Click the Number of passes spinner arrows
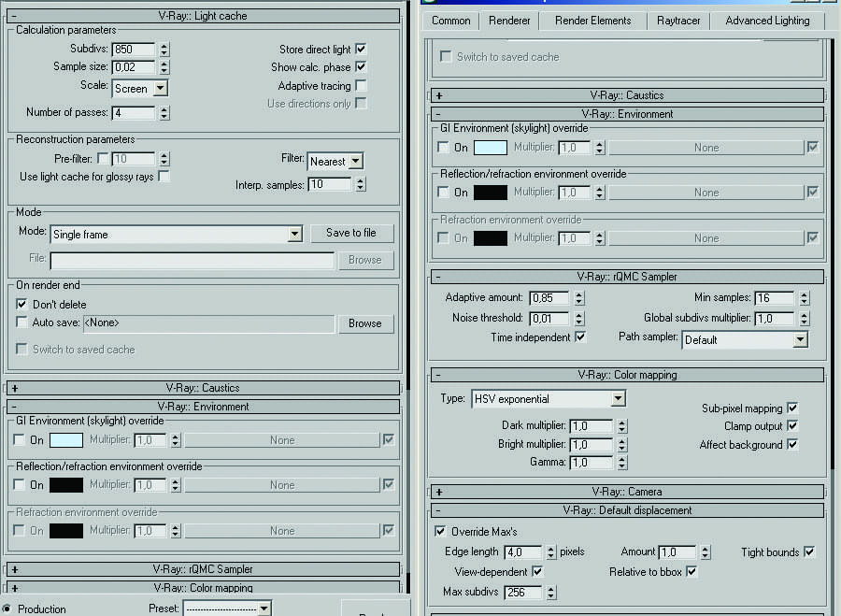841x616 pixels. (164, 113)
